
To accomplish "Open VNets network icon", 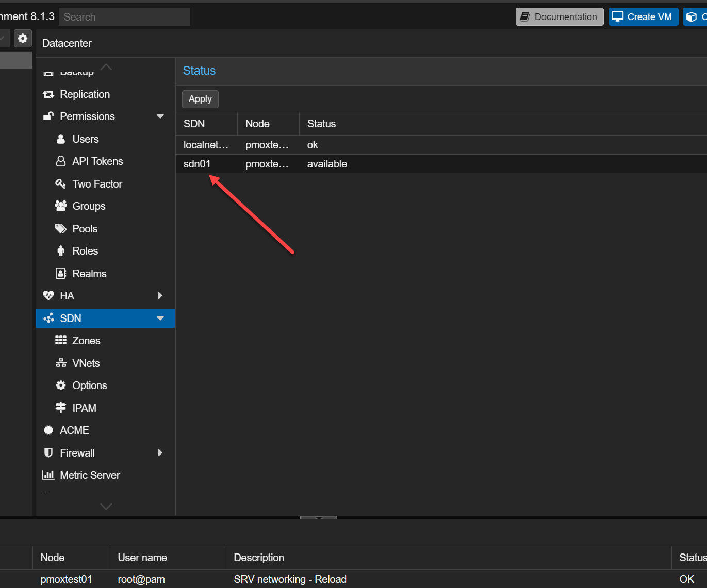I will [61, 363].
